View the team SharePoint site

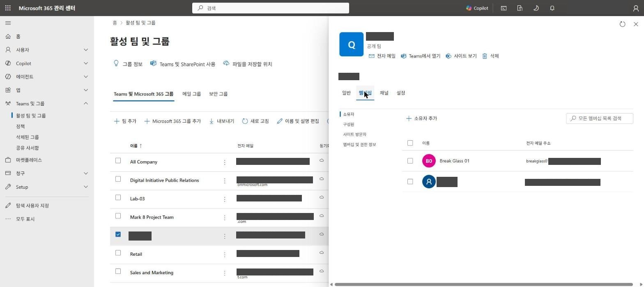pos(461,56)
